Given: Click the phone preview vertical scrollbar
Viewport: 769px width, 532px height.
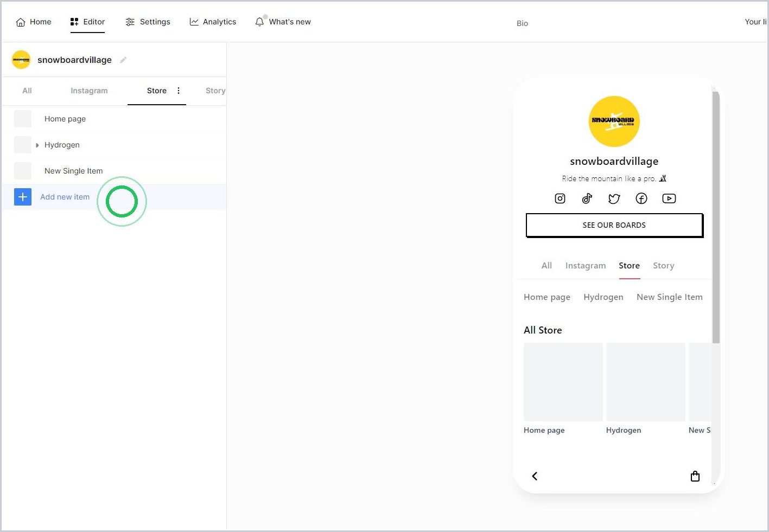Looking at the screenshot, I should click(x=716, y=217).
